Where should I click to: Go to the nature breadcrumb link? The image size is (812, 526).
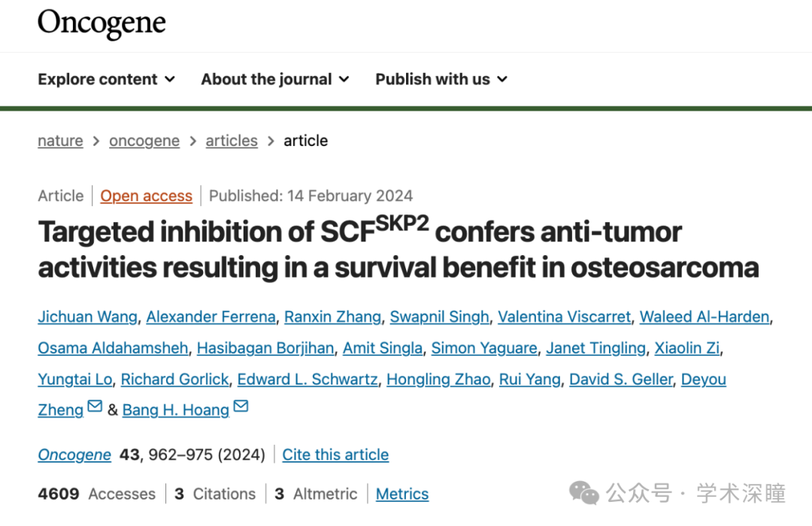tap(60, 141)
